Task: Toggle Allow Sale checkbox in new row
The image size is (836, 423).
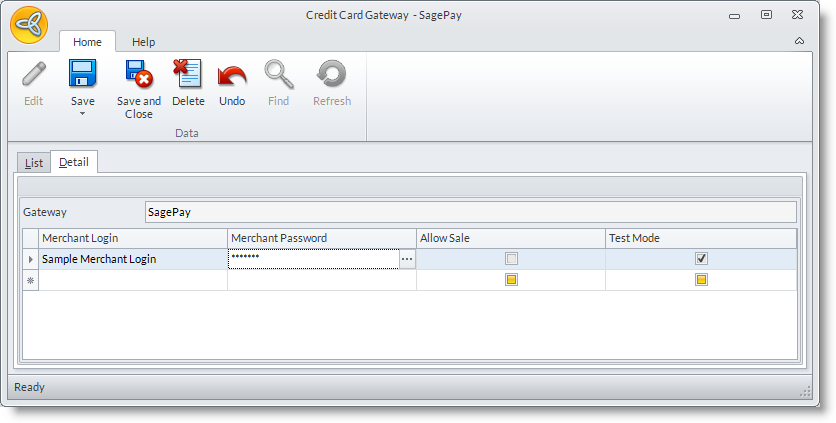Action: coord(511,280)
